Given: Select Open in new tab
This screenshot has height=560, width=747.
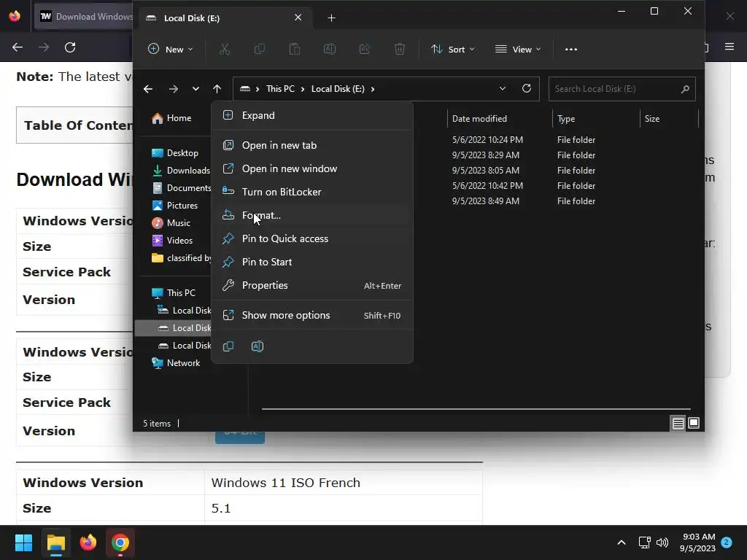Looking at the screenshot, I should click(x=312, y=145).
